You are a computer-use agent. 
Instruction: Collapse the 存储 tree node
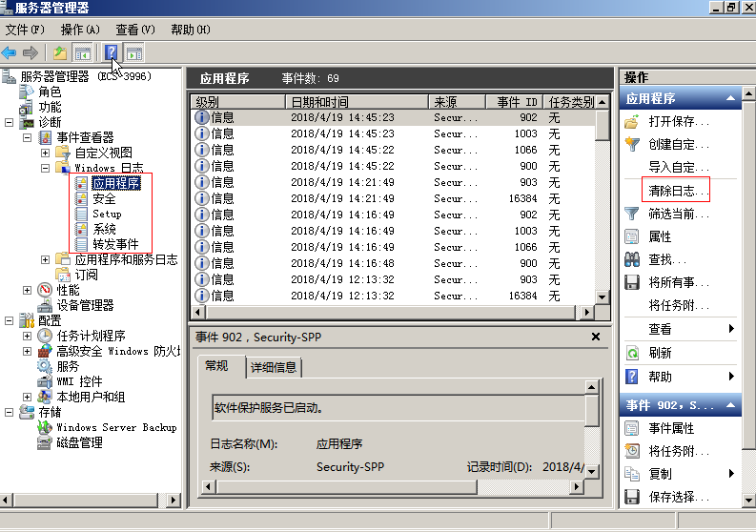9,412
